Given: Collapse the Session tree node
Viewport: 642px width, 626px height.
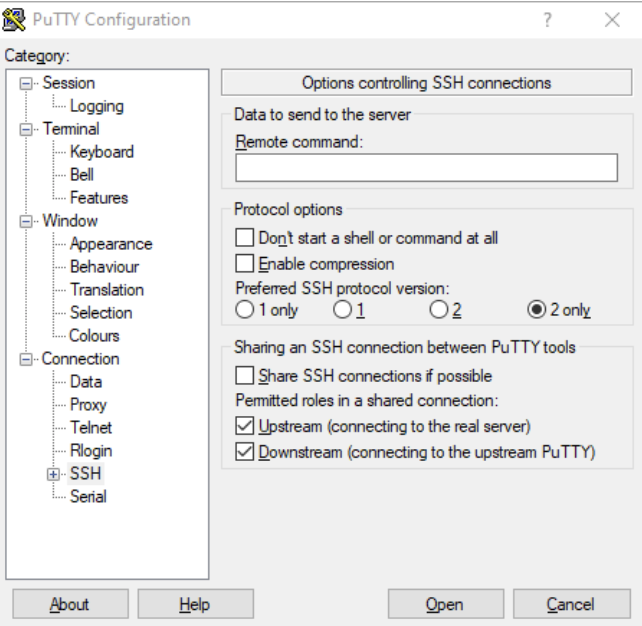Looking at the screenshot, I should coord(26,84).
